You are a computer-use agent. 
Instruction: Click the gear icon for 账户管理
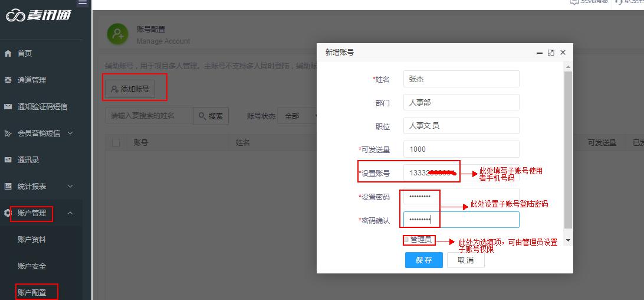(x=8, y=213)
